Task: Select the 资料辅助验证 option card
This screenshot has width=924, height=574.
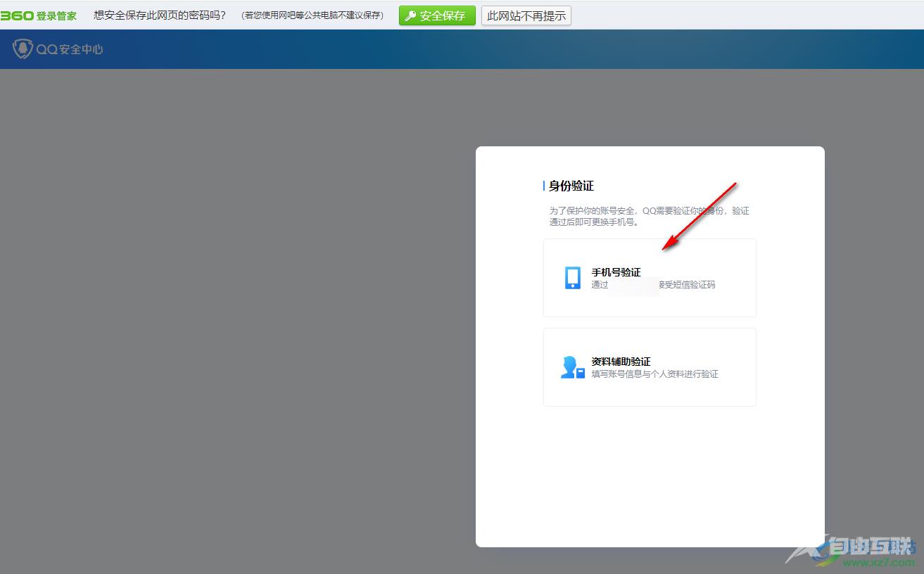Action: (650, 367)
